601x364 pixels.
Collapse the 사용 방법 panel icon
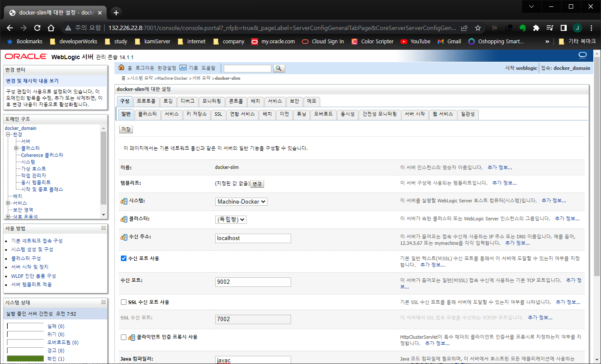pyautogui.click(x=103, y=228)
